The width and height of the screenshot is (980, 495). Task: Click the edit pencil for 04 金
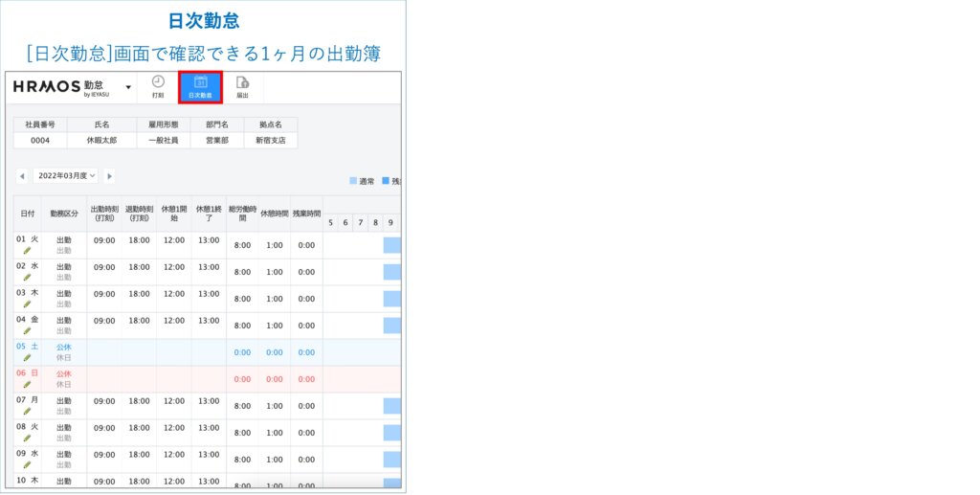(x=28, y=331)
